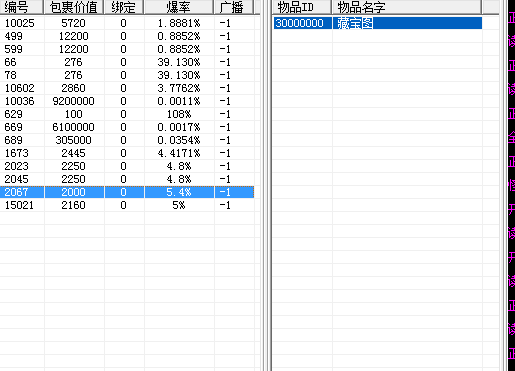Click the 绑定 column header
Screen dimensions: 515x371
(x=124, y=7)
